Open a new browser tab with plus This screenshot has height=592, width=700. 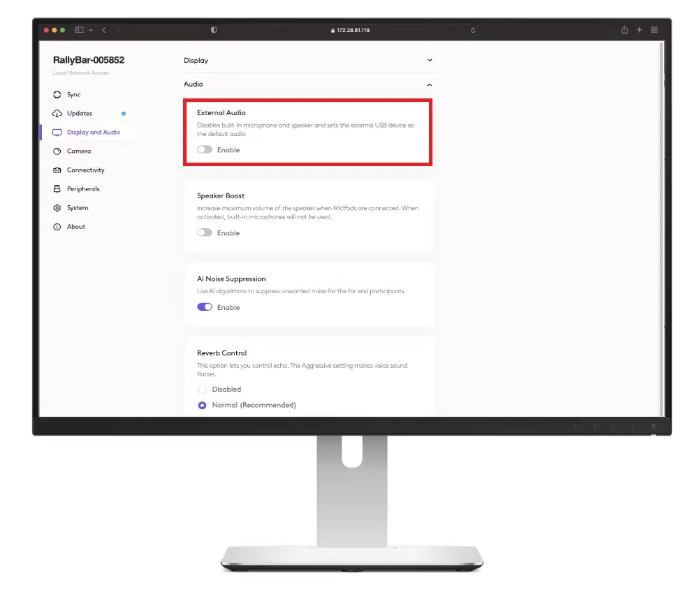tap(639, 30)
